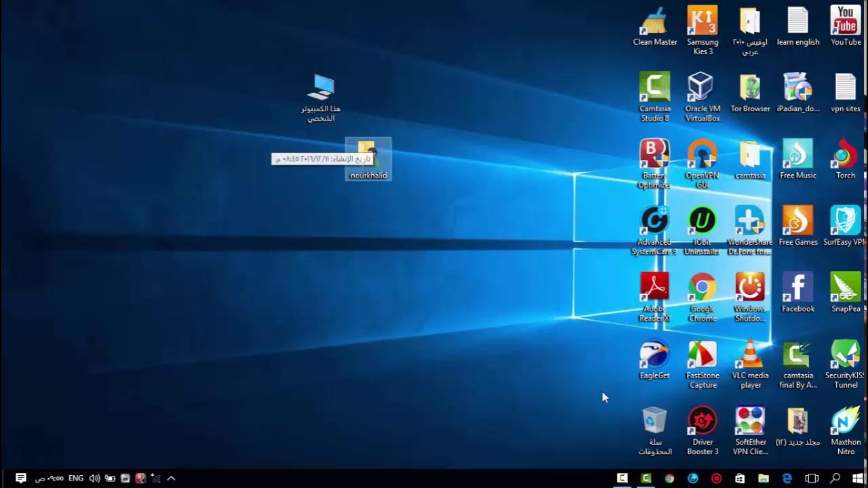Open the Windows Store taskbar icon
Viewport: 868px width, 488px height.
[740, 478]
